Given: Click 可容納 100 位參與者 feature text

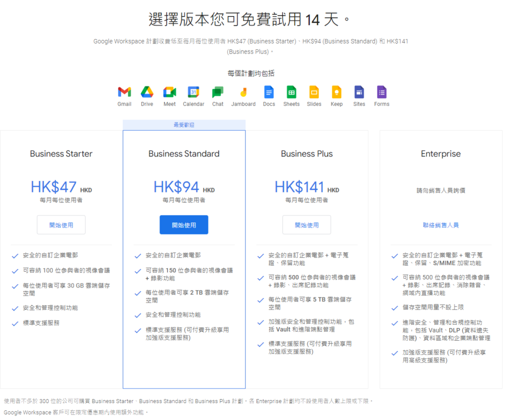Looking at the screenshot, I should point(66,270).
